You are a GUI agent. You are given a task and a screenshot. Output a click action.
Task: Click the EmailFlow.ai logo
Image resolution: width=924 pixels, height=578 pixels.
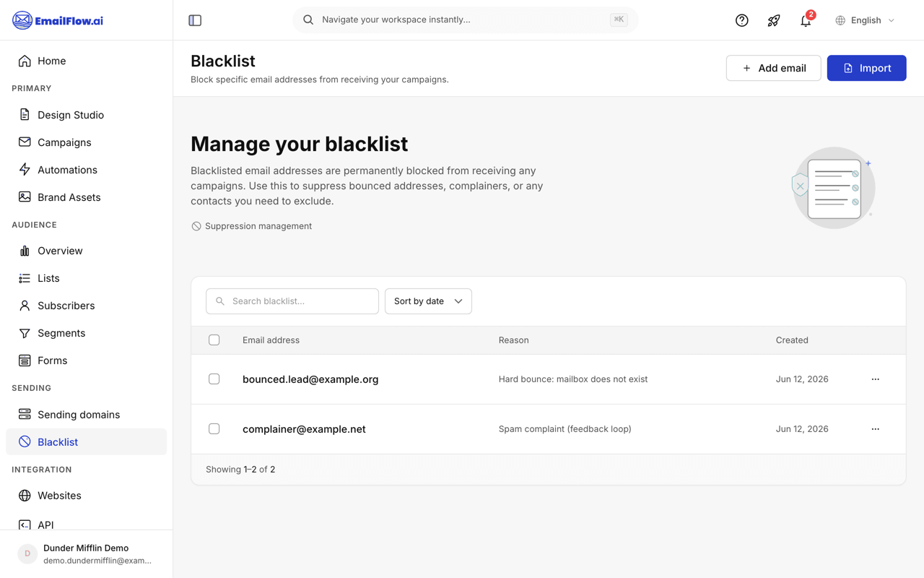(x=58, y=20)
